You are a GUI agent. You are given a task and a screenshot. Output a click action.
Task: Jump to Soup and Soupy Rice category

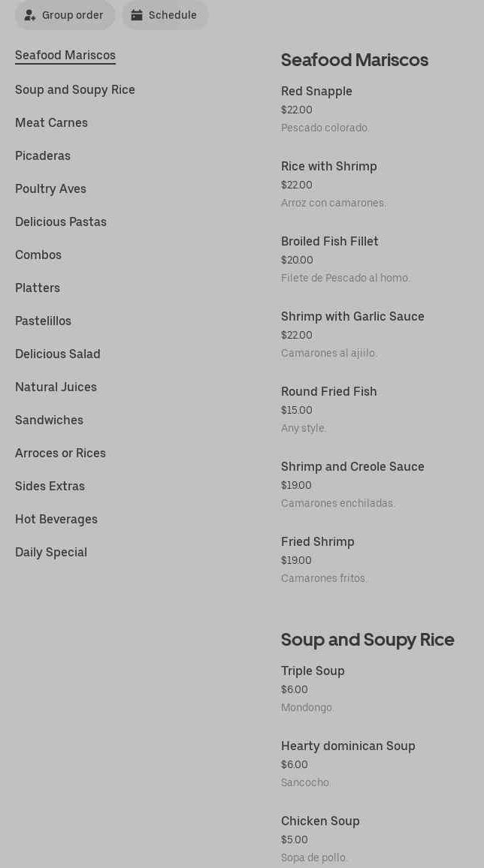pos(75,90)
